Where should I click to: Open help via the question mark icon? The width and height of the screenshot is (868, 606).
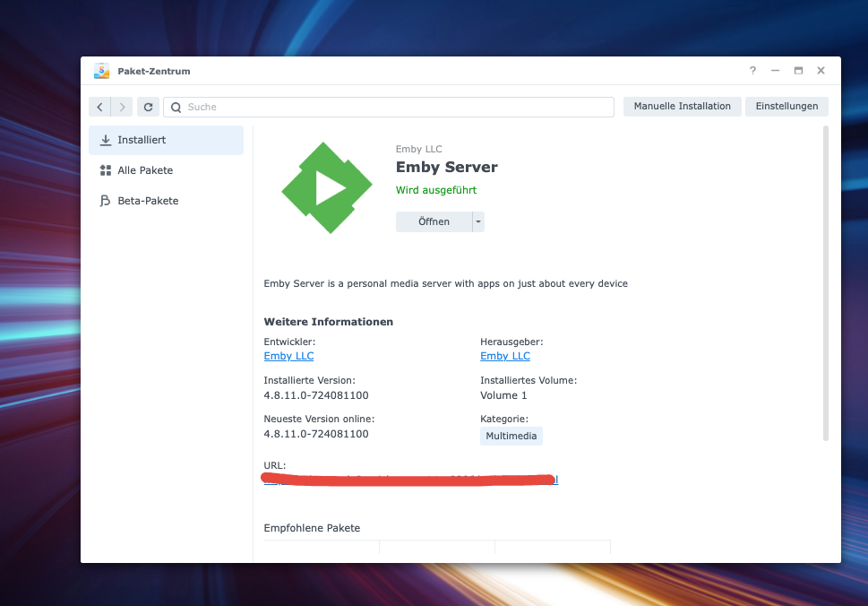(752, 70)
